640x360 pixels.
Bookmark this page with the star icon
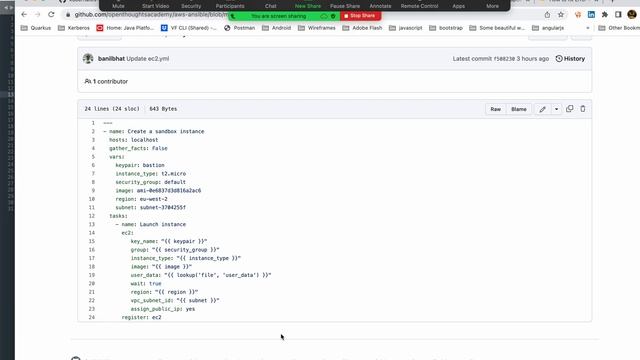pos(561,15)
